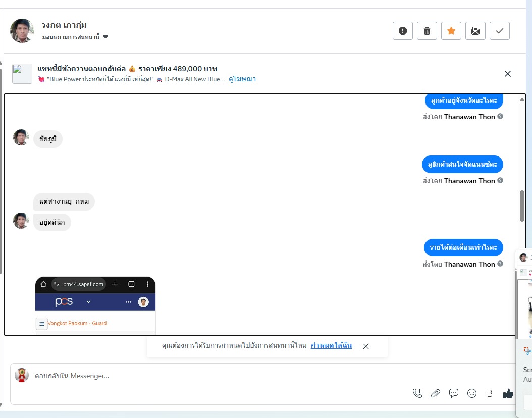Image resolution: width=532 pixels, height=418 pixels.
Task: Click sender avatar beside ชัยภูมิ message
Action: [21, 137]
